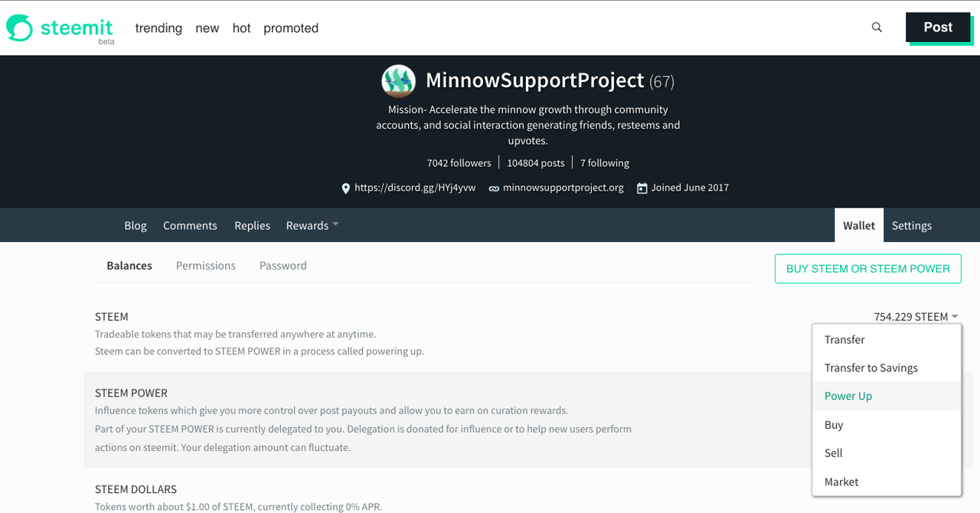Image resolution: width=980 pixels, height=513 pixels.
Task: Click the reputation score (67)
Action: pyautogui.click(x=662, y=81)
